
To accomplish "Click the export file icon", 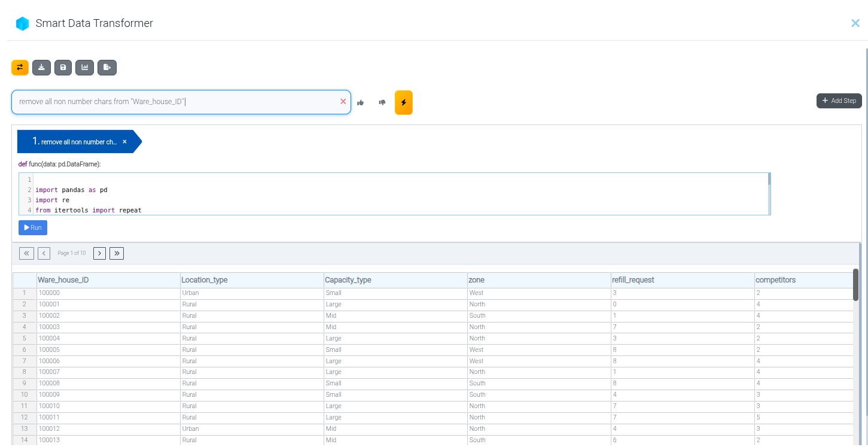I will pyautogui.click(x=107, y=68).
